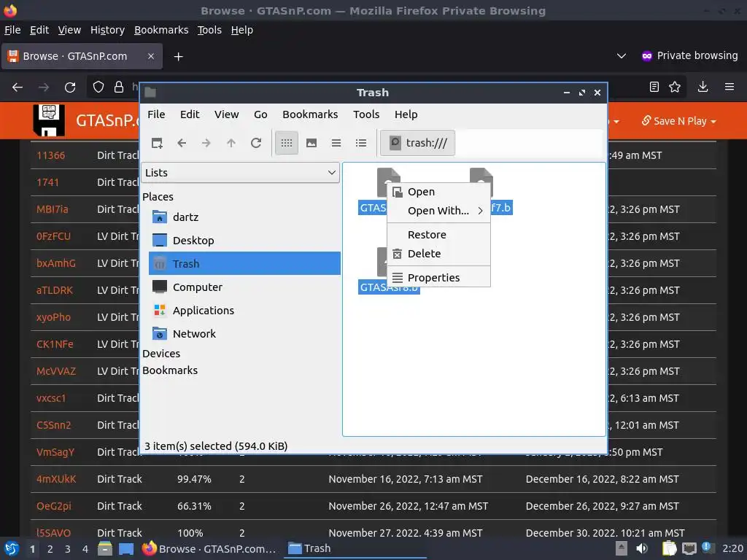Open the Trash window View menu
Viewport: 747px width, 560px height.
click(x=226, y=114)
